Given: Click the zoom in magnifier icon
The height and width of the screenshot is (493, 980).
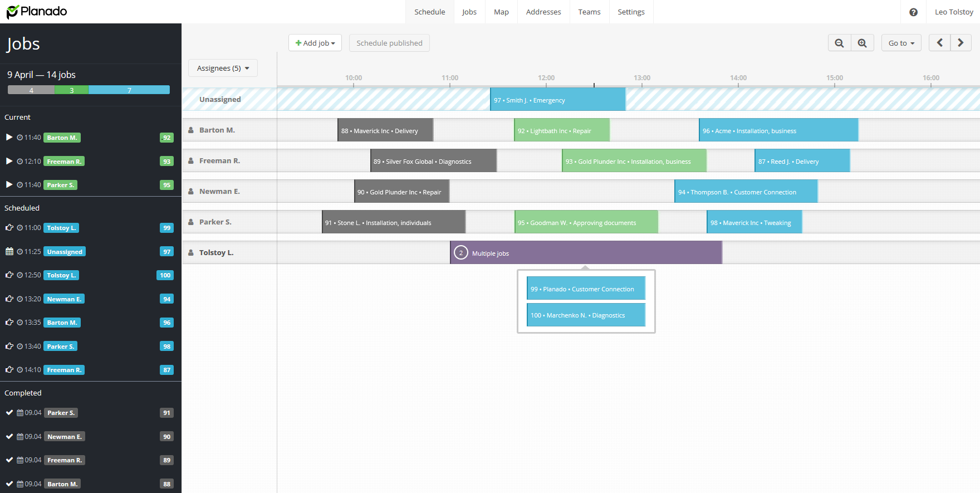Looking at the screenshot, I should [862, 43].
